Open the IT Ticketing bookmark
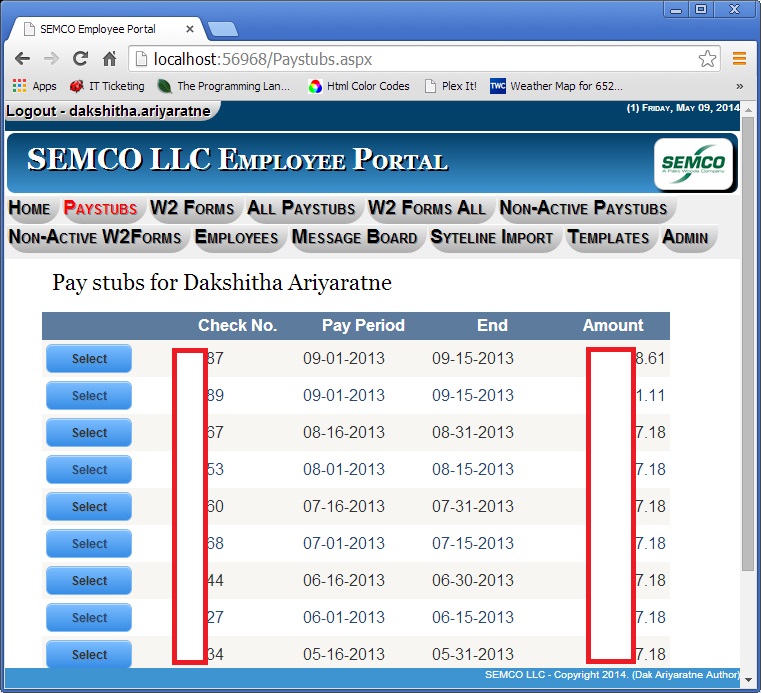Image resolution: width=761 pixels, height=693 pixels. (x=107, y=86)
